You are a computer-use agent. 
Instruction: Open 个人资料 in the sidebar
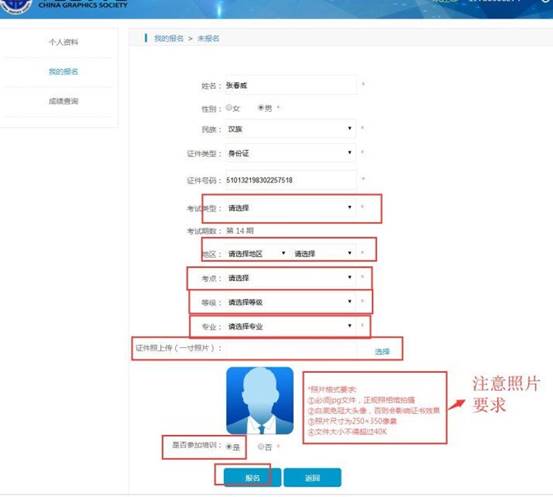tap(63, 42)
